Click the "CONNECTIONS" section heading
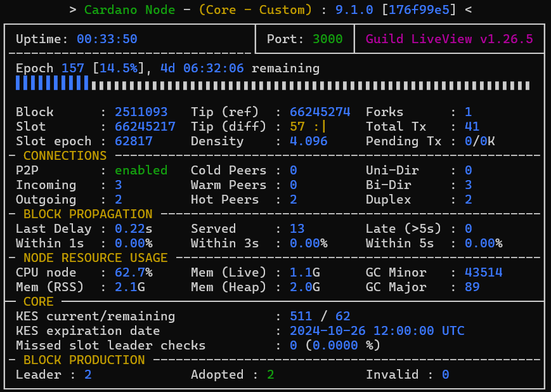The height and width of the screenshot is (392, 551). click(x=65, y=156)
